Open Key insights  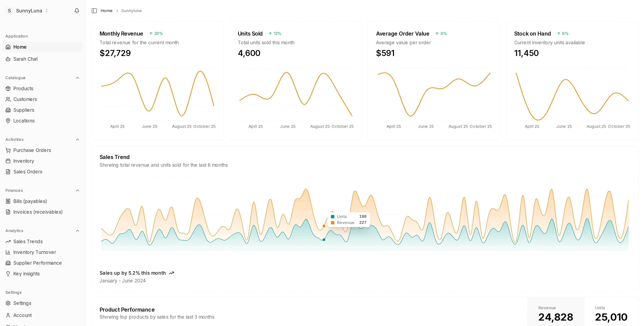point(26,274)
